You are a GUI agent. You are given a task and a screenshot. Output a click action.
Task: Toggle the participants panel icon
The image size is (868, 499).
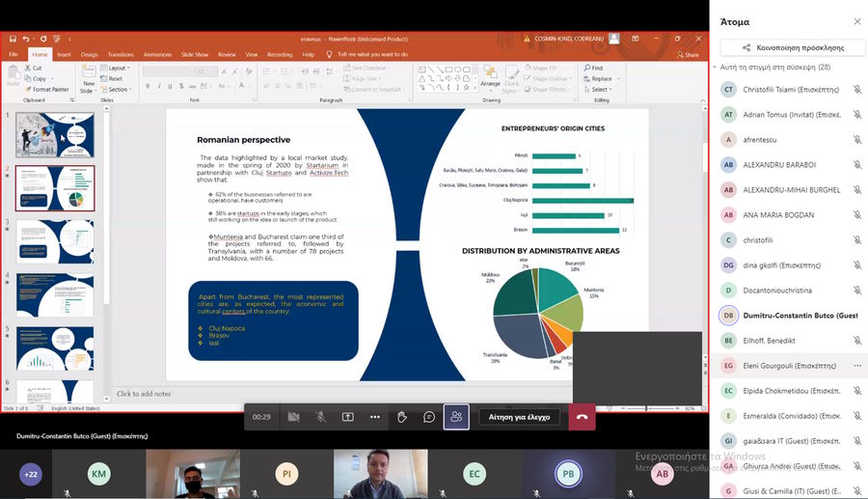click(456, 417)
